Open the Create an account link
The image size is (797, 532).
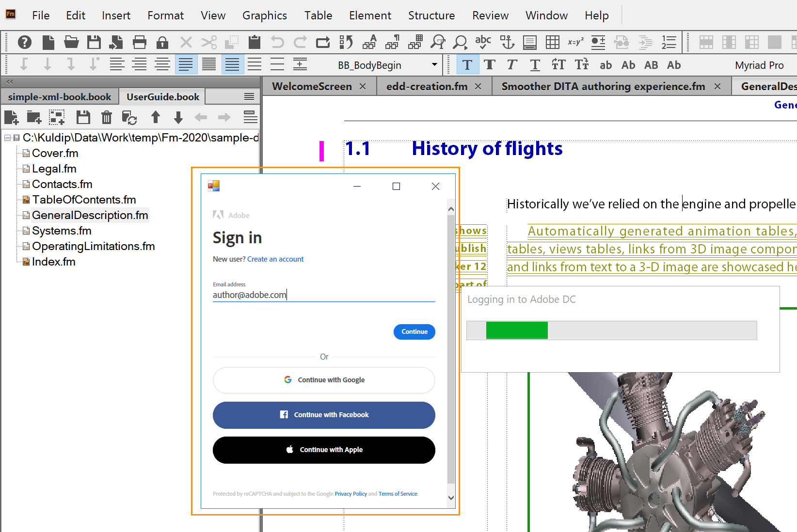click(x=275, y=259)
